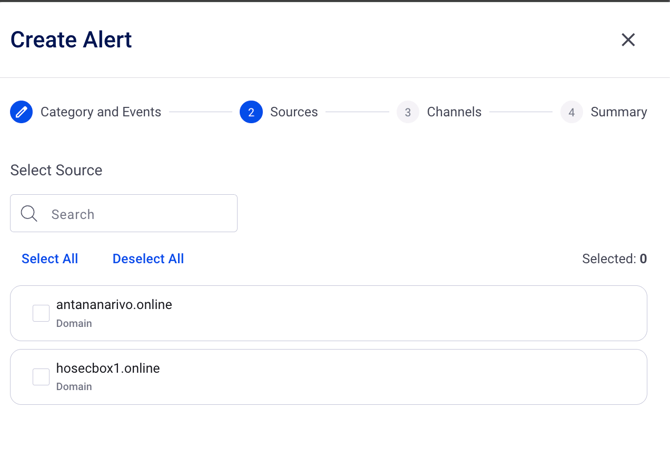This screenshot has width=670, height=458.
Task: Check the antananarivo.online checkbox
Action: point(41,313)
